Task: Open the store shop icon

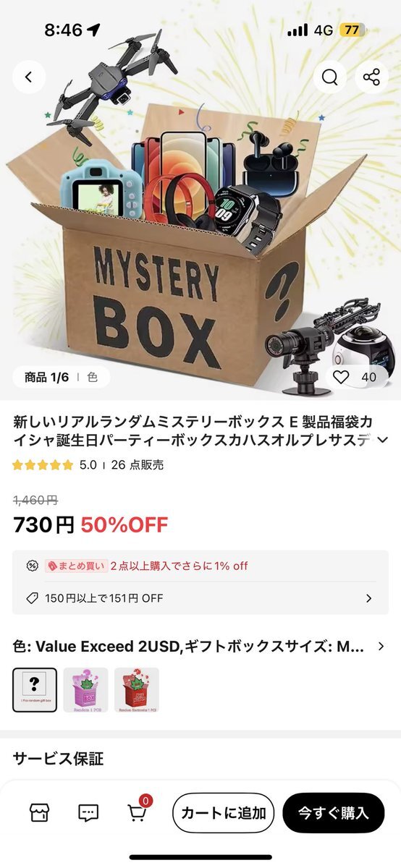Action: coord(39,812)
